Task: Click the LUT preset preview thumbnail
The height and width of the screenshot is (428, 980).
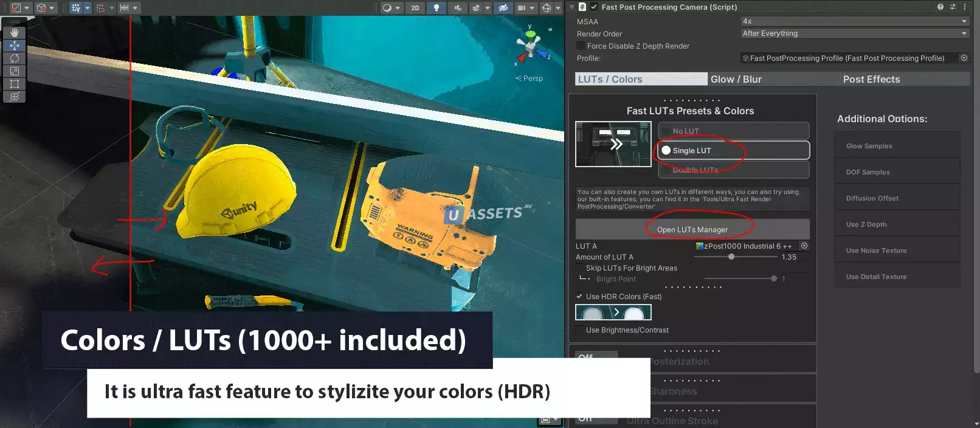Action: [613, 144]
